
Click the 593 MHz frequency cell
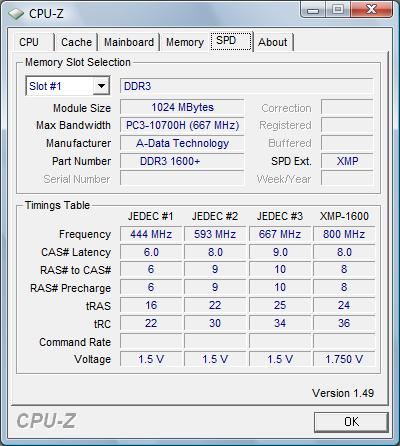[215, 234]
